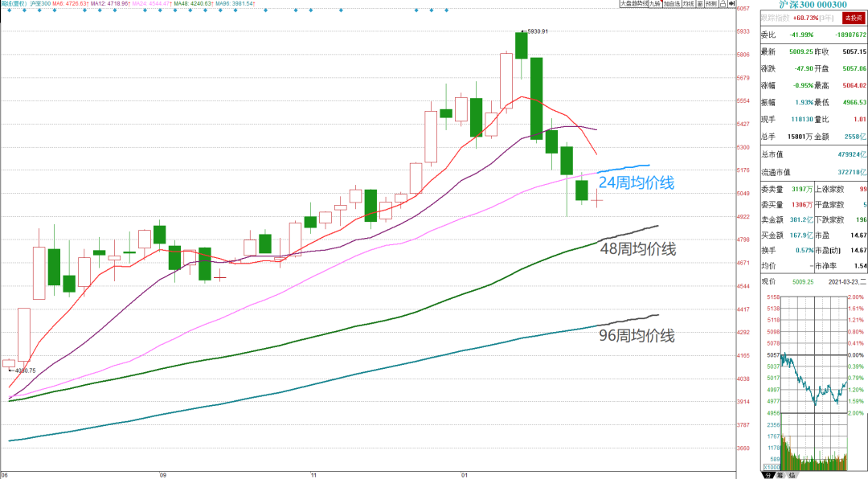Select the 沪深300 000300 title
The image size is (868, 479).
[813, 5]
